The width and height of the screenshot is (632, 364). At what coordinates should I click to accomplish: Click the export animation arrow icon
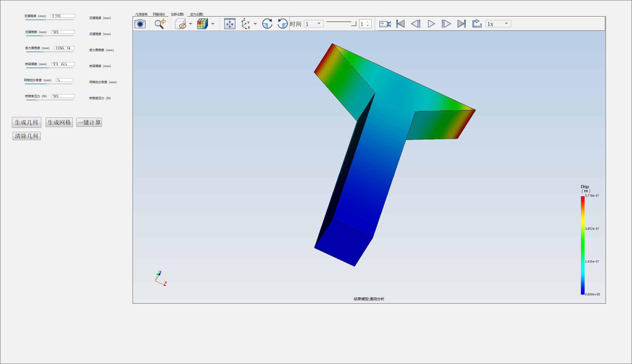pyautogui.click(x=477, y=24)
